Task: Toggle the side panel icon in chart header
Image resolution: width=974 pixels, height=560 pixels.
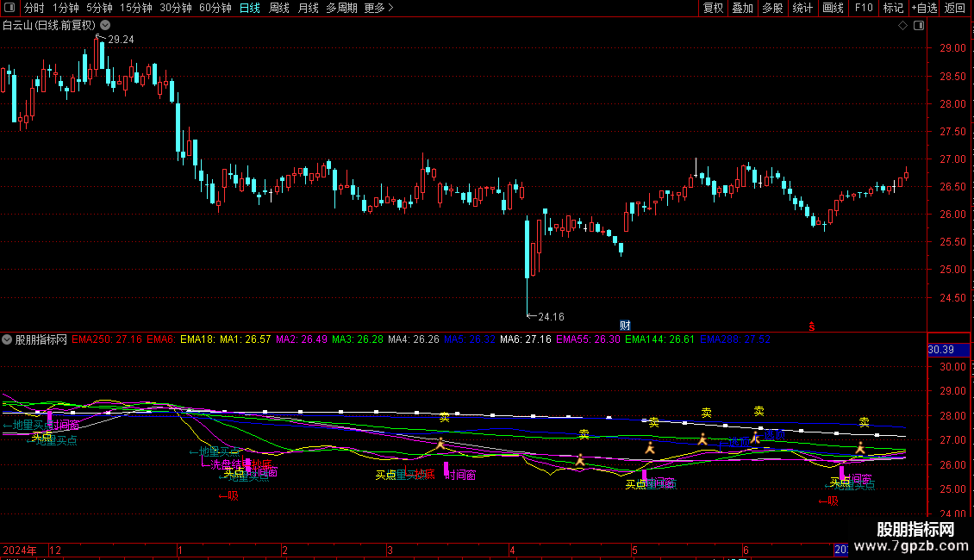Action: click(919, 26)
